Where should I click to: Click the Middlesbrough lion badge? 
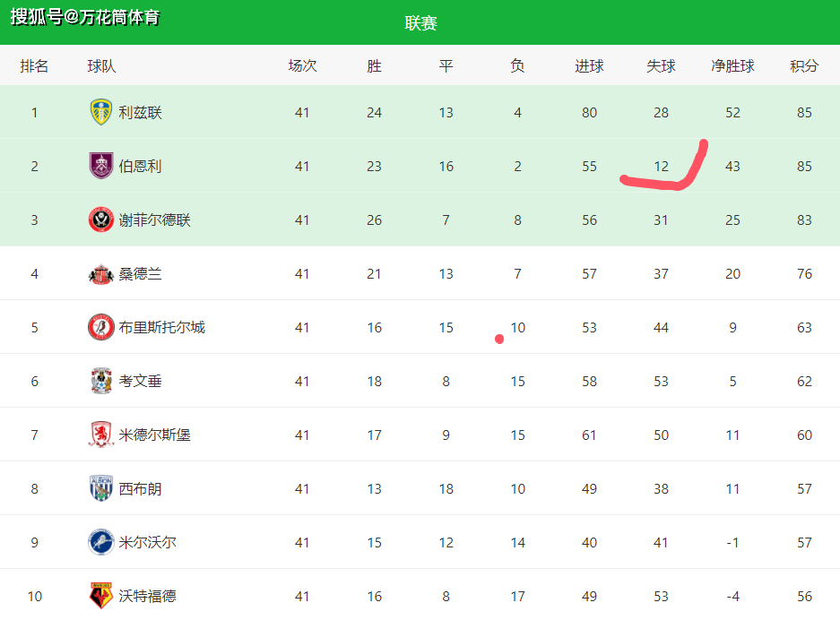[x=100, y=435]
